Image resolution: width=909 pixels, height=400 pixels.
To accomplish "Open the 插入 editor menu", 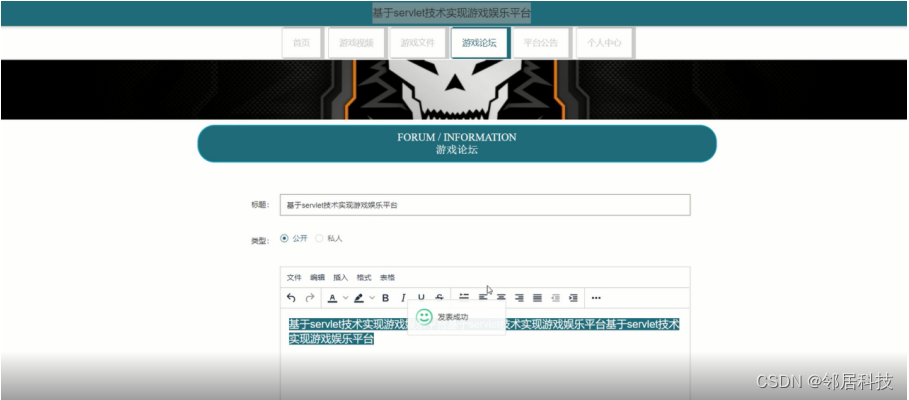I will [x=340, y=278].
